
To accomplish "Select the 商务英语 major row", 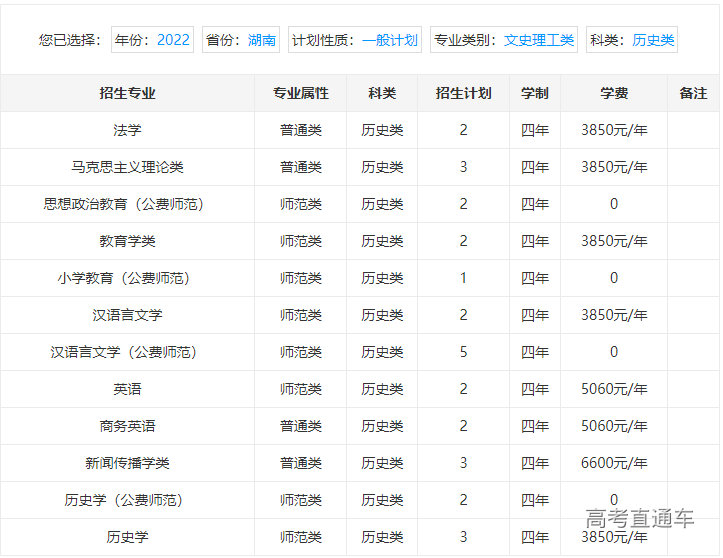I will [x=127, y=426].
